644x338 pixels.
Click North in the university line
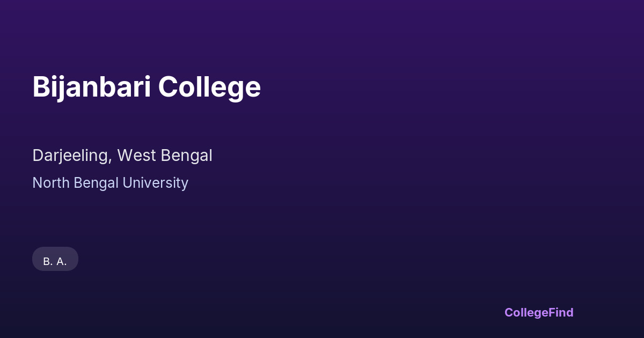click(x=50, y=183)
